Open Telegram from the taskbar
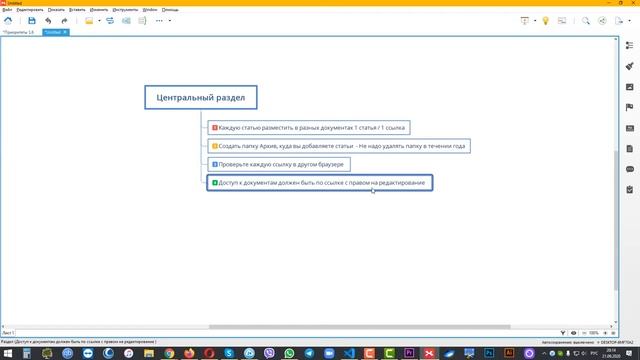640x360 pixels. coord(309,353)
